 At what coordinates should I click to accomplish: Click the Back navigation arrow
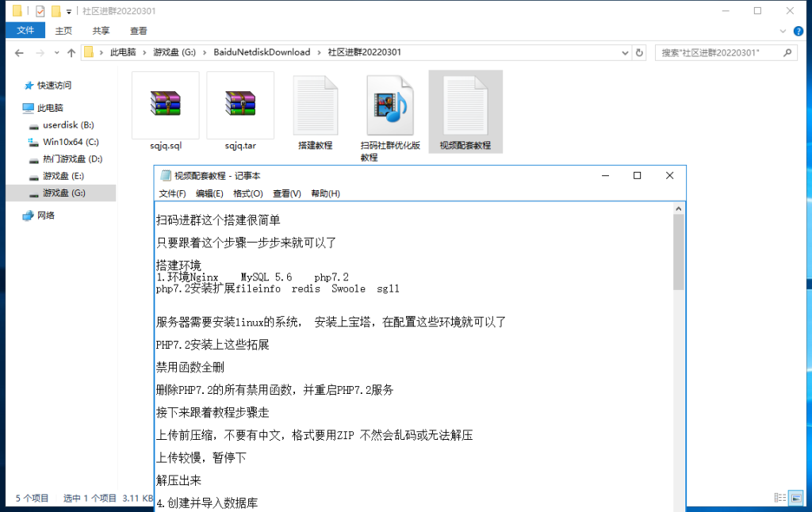[19, 53]
